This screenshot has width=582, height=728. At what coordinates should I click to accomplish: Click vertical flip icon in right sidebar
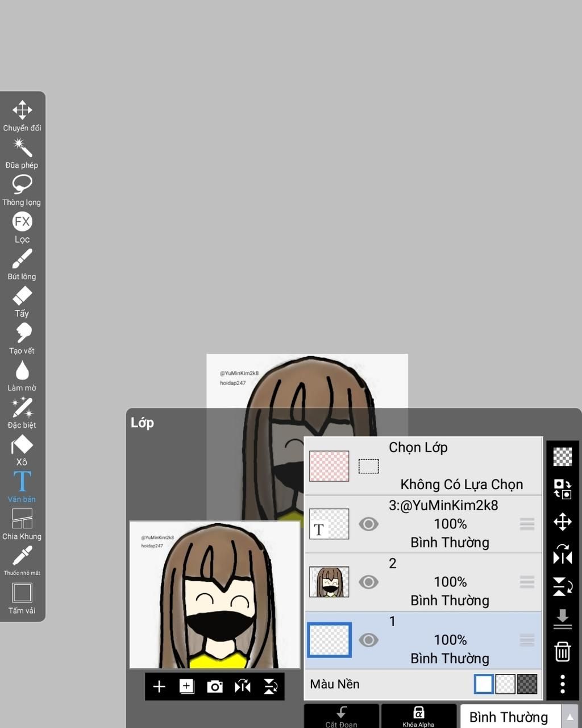[563, 586]
